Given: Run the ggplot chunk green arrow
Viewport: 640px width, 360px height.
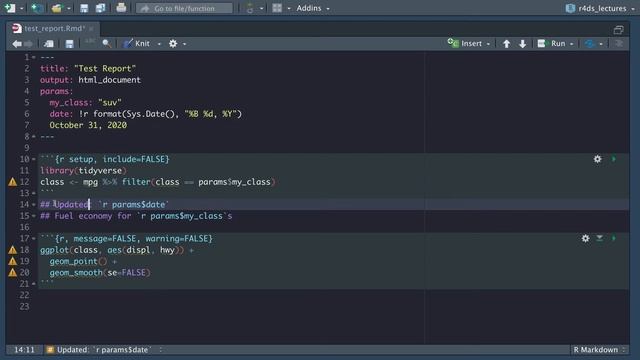Looking at the screenshot, I should point(613,238).
